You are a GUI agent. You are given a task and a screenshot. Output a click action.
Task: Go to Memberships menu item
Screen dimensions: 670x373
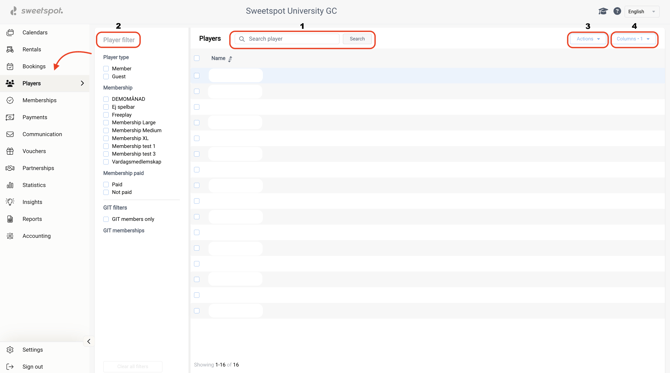point(39,100)
